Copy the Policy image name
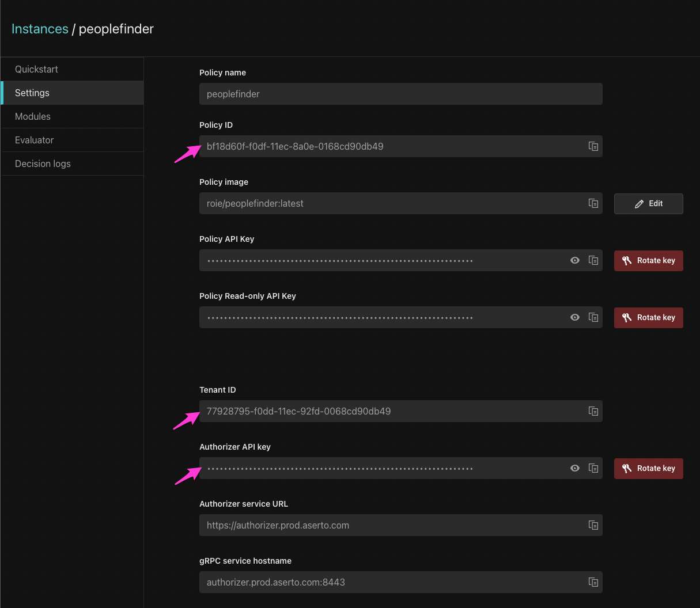The width and height of the screenshot is (700, 608). (593, 203)
